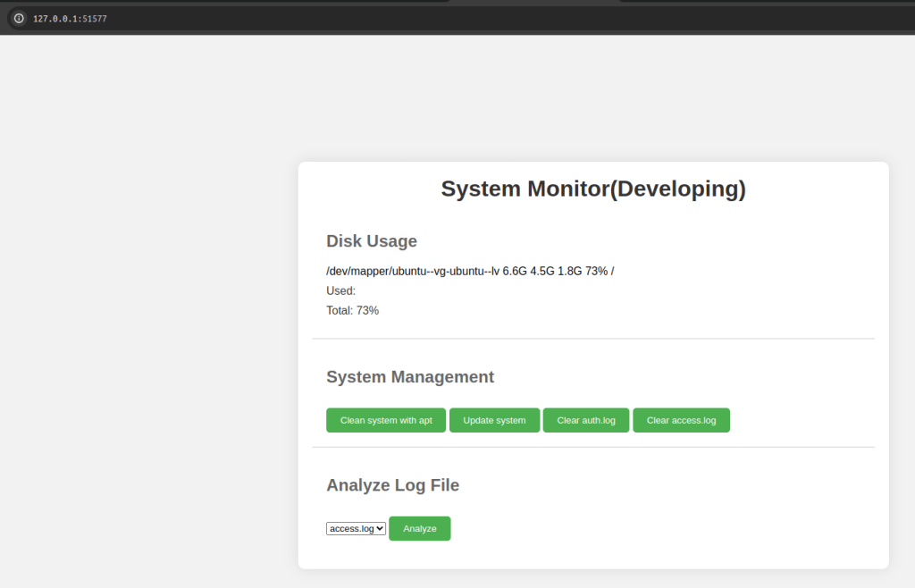Click the 127.0.0.1:51577 address bar URL

pos(70,18)
